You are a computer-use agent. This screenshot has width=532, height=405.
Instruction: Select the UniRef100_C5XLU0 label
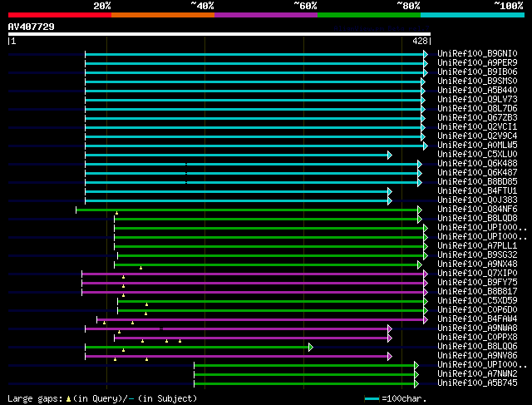[x=477, y=155]
